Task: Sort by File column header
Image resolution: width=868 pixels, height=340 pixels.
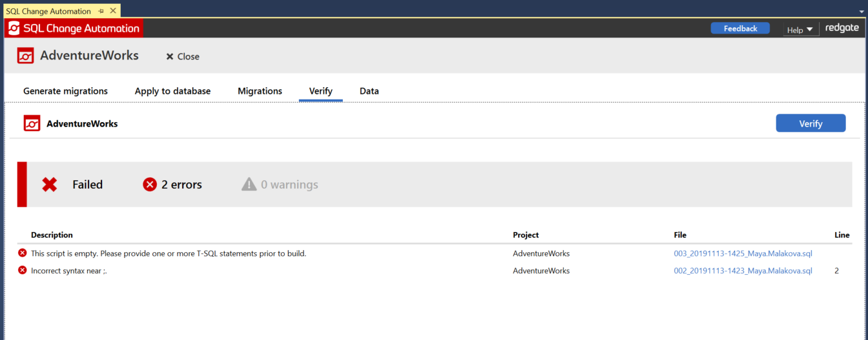Action: 680,235
